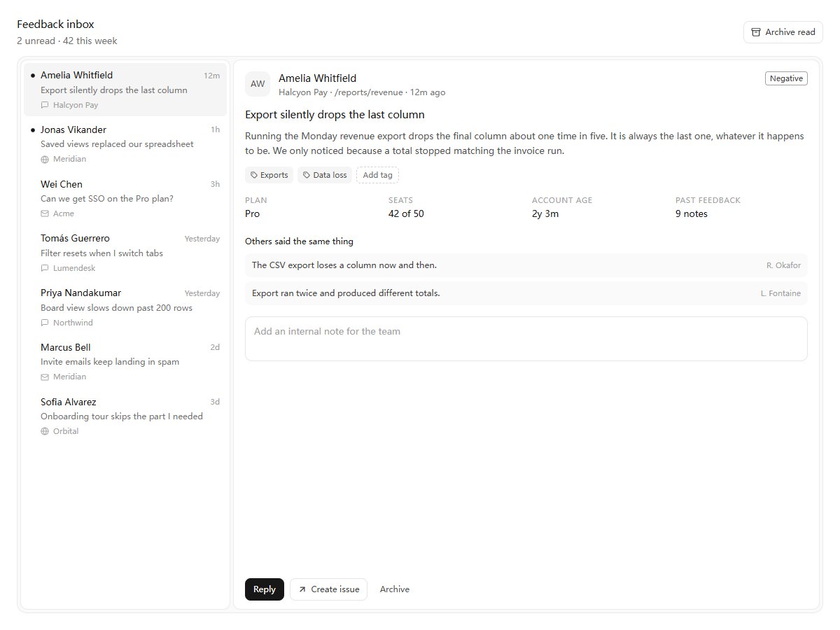Click the globe icon beside Meridian under Jonas
Image resolution: width=840 pixels, height=630 pixels.
tap(45, 160)
